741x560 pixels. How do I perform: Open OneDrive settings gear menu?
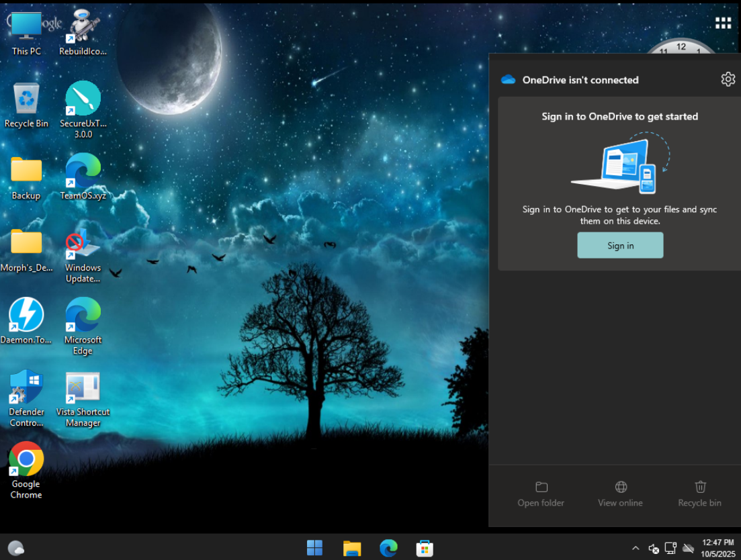[x=728, y=79]
